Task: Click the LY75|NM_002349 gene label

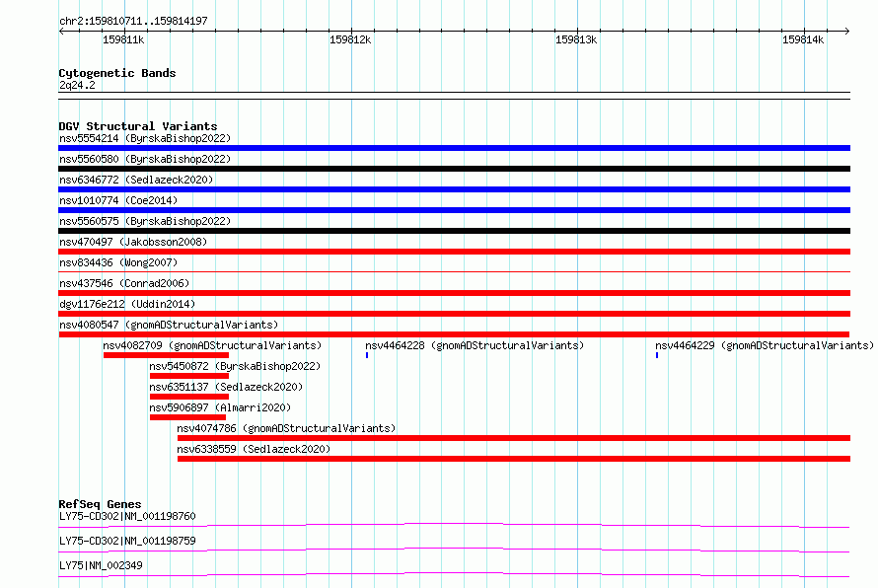Action: point(101,565)
